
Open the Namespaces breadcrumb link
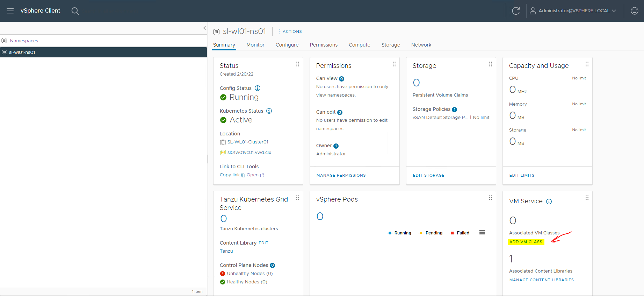click(x=24, y=41)
